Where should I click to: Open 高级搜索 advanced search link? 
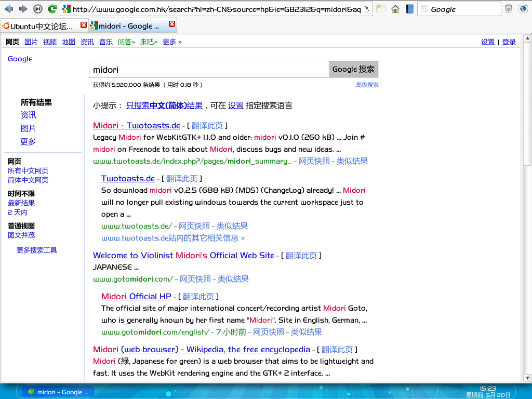(367, 85)
